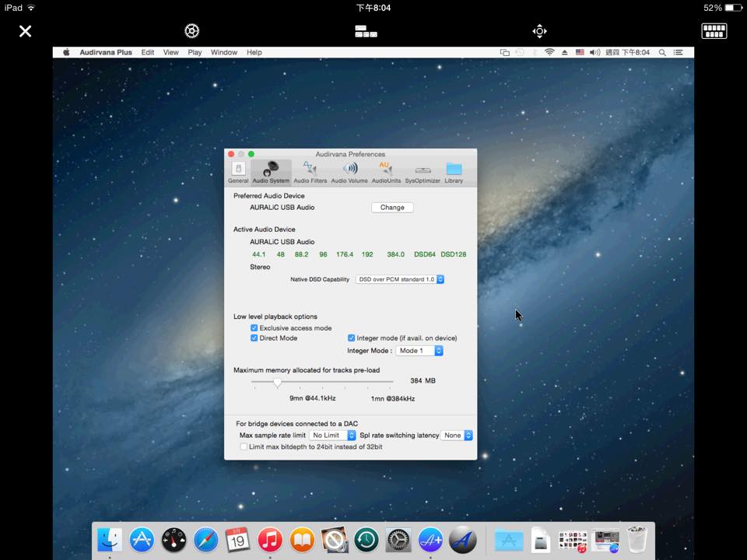Image resolution: width=747 pixels, height=560 pixels.
Task: Click the volume menu bar icon
Action: (x=594, y=52)
